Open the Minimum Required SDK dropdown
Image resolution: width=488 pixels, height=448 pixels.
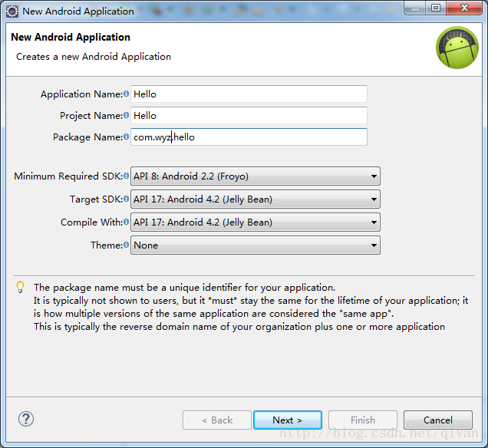click(256, 176)
